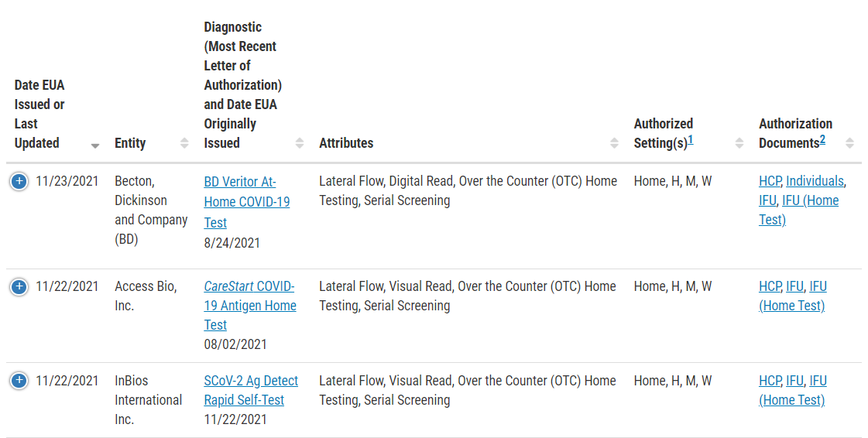Open HCP document in Becton Dickinson row
The image size is (868, 438).
click(770, 181)
